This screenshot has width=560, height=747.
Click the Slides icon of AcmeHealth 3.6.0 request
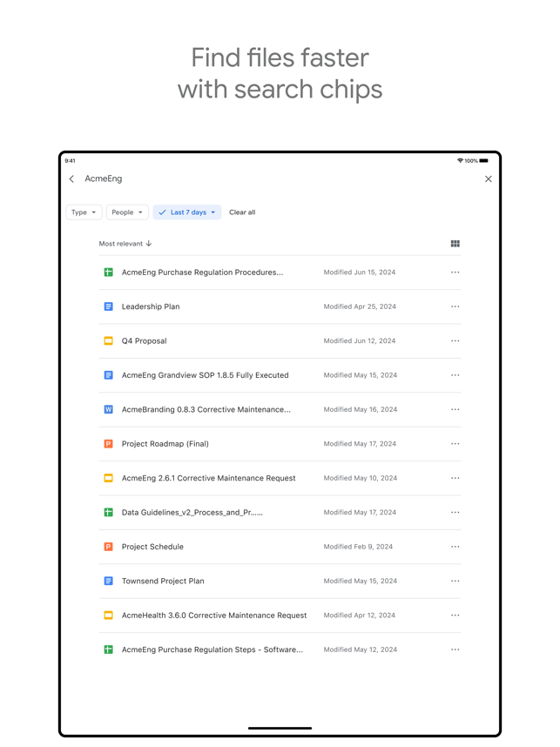[109, 616]
